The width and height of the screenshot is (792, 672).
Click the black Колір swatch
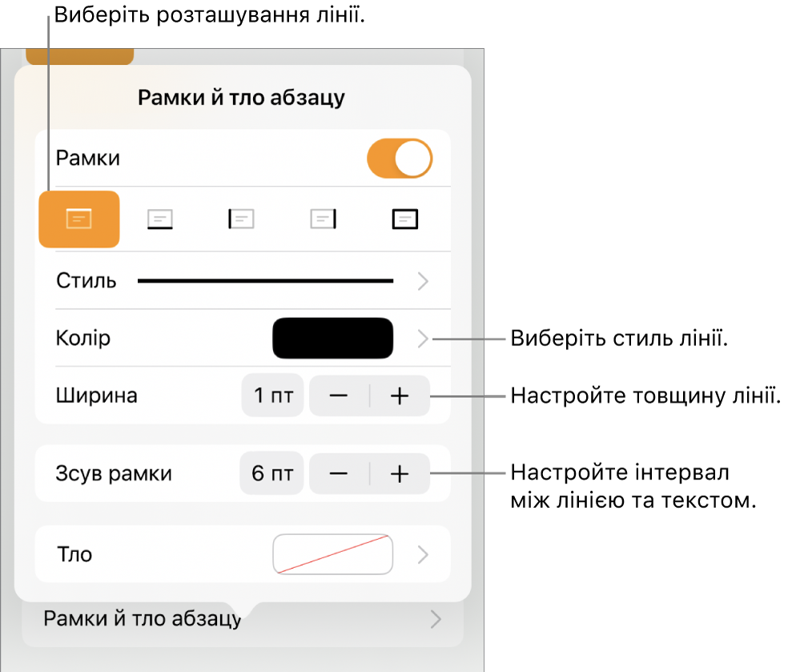point(333,339)
